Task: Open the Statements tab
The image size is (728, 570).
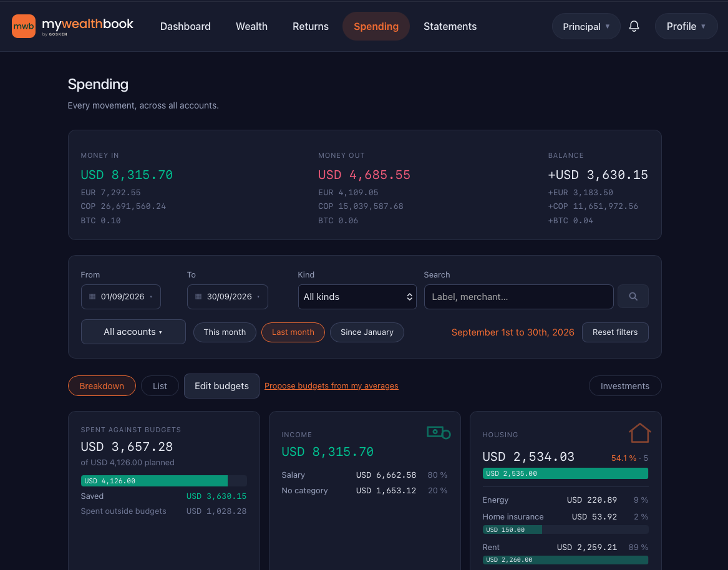Action: (450, 26)
